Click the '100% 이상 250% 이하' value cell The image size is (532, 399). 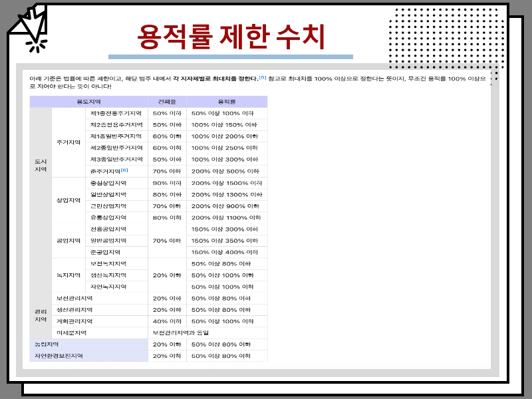pos(227,148)
